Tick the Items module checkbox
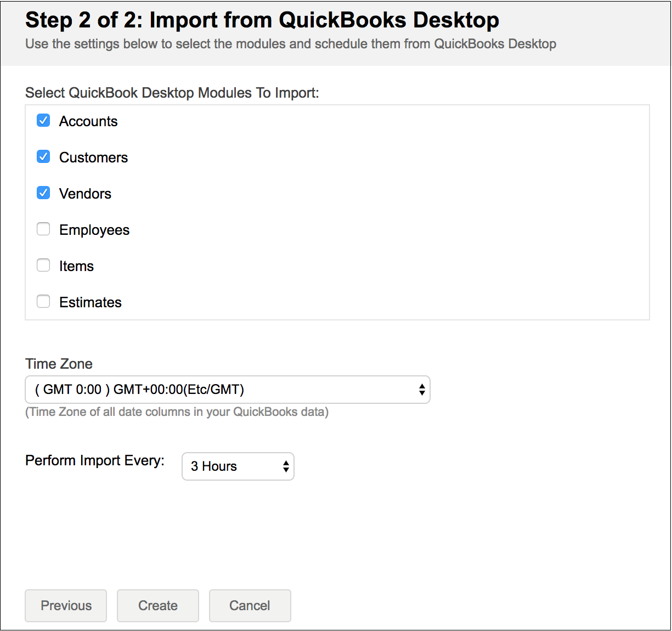 click(x=43, y=266)
